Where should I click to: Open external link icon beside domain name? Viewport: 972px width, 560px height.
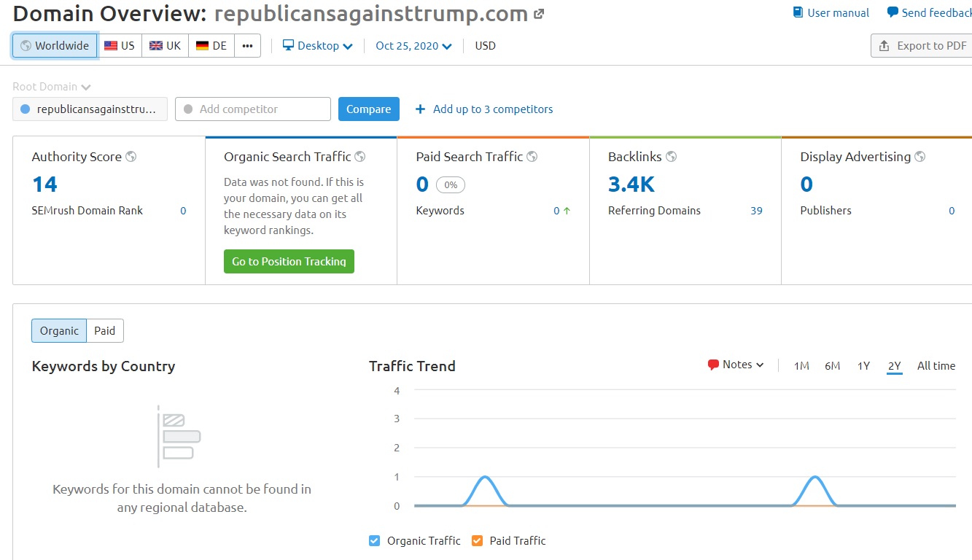[x=539, y=14]
